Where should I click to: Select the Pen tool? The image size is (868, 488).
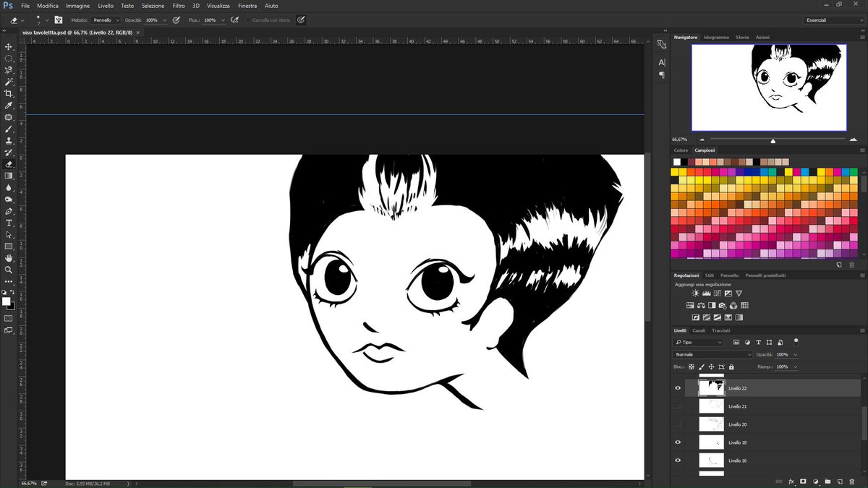[9, 211]
